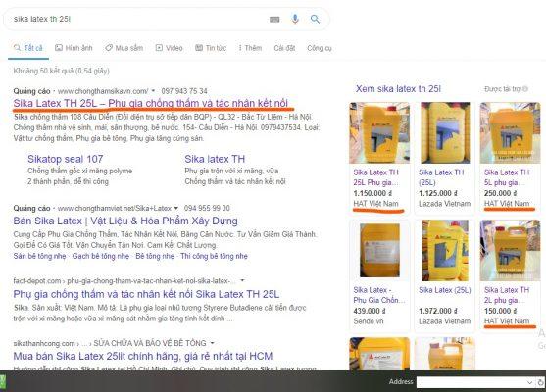Click the 'Gạch bê tông nhẹ' sublink
This screenshot has height=392, width=546.
pos(101,256)
